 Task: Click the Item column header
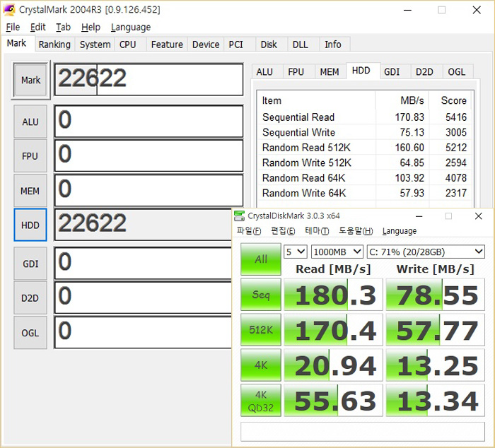coord(317,100)
